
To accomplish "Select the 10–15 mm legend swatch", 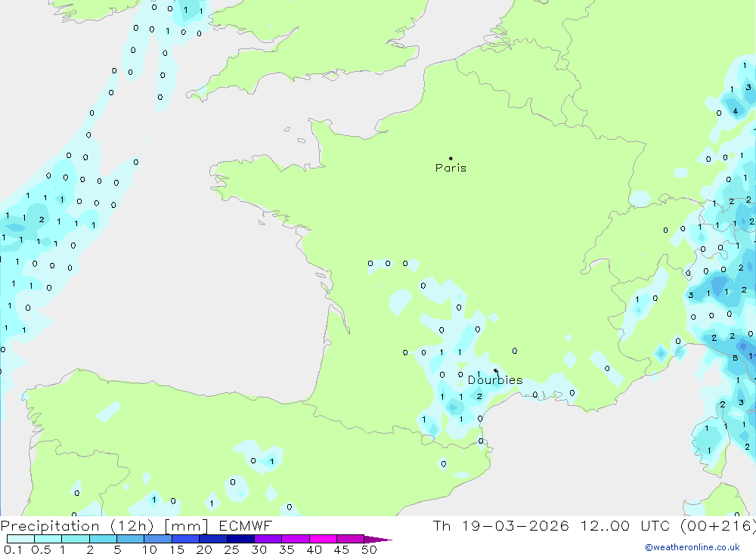I will pos(158,539).
